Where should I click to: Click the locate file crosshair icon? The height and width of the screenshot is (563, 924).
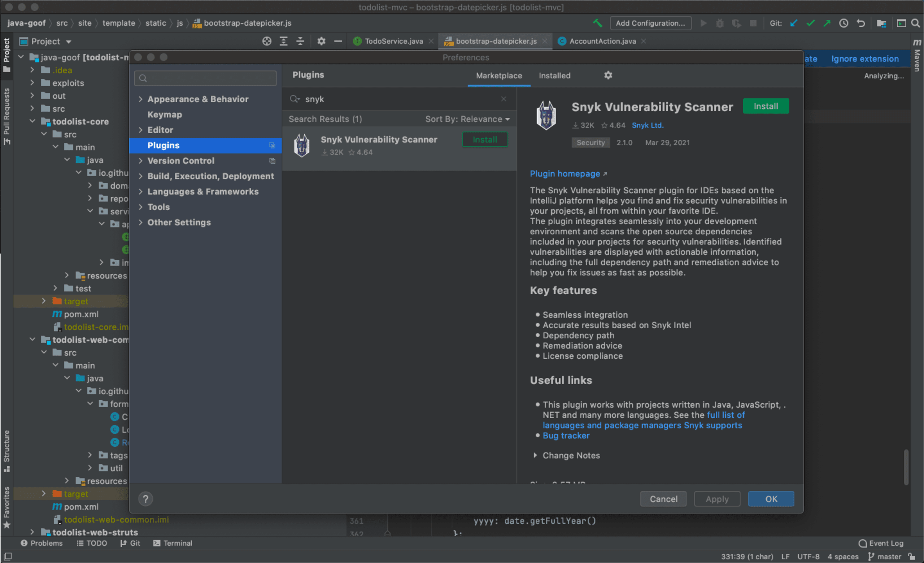click(267, 41)
